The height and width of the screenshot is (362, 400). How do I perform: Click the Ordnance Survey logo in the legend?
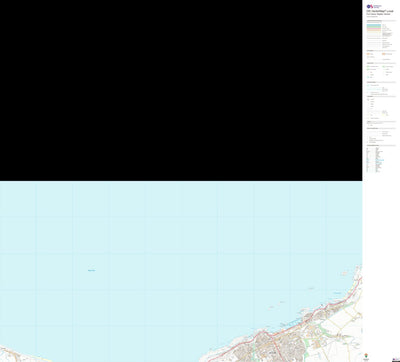coord(374,6)
